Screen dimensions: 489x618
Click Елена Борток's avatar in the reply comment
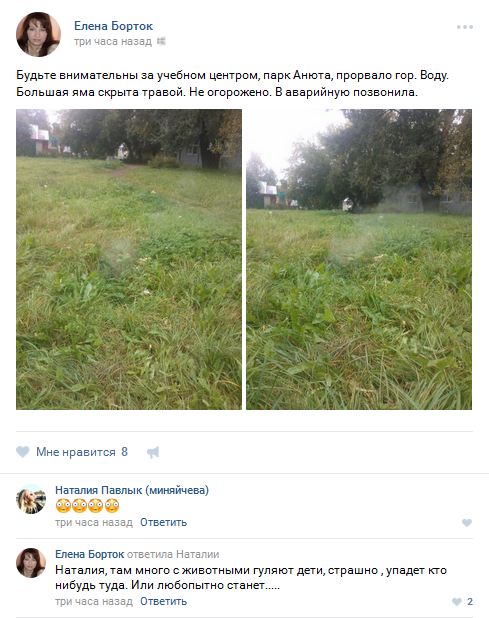point(31,563)
